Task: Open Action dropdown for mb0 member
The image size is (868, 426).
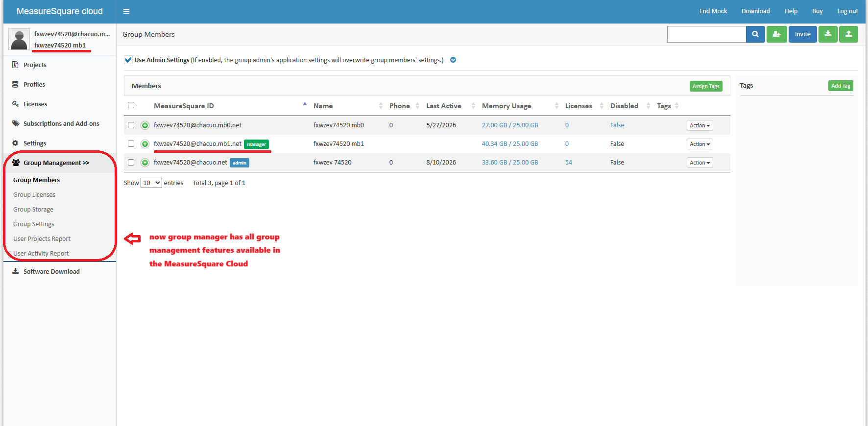Action: (x=699, y=125)
